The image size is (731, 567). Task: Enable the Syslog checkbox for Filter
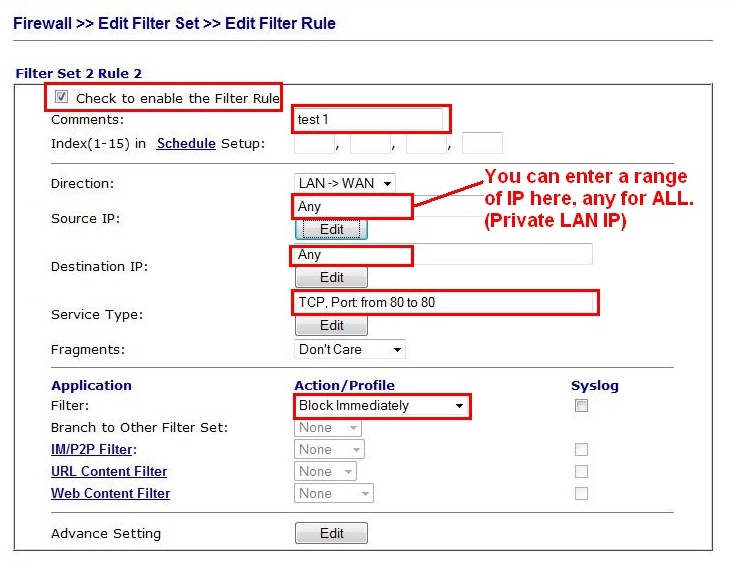click(581, 406)
